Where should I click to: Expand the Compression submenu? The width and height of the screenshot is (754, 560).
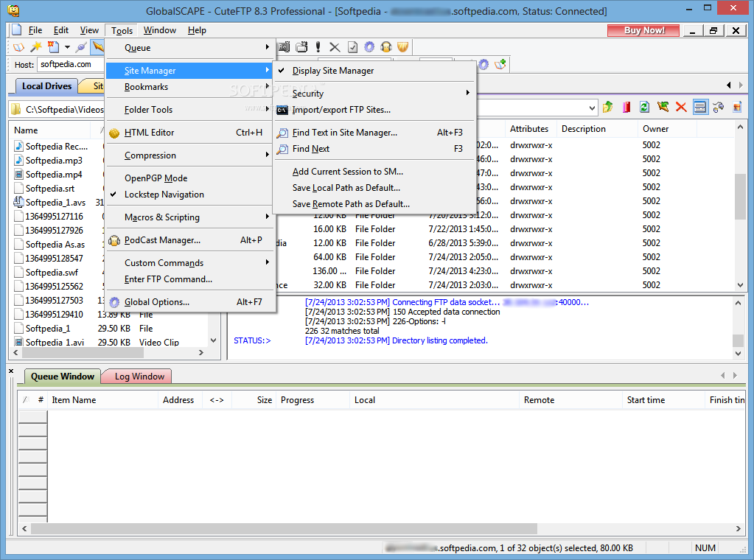click(190, 155)
